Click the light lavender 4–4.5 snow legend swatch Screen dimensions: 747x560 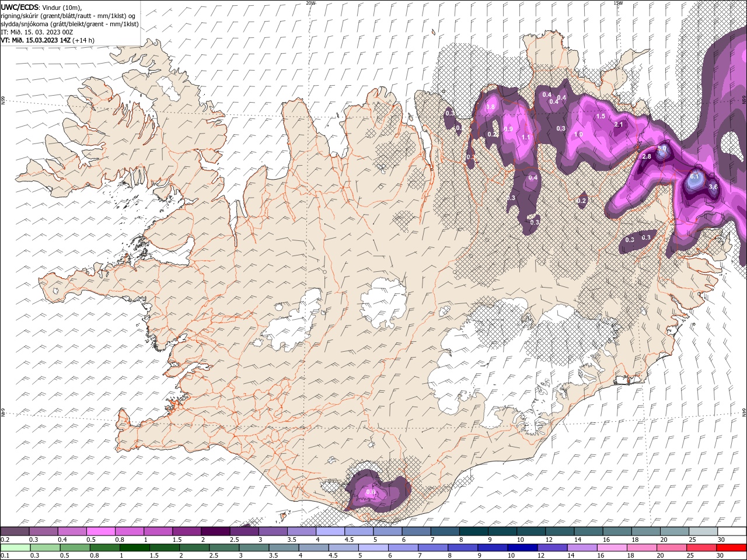pyautogui.click(x=330, y=531)
